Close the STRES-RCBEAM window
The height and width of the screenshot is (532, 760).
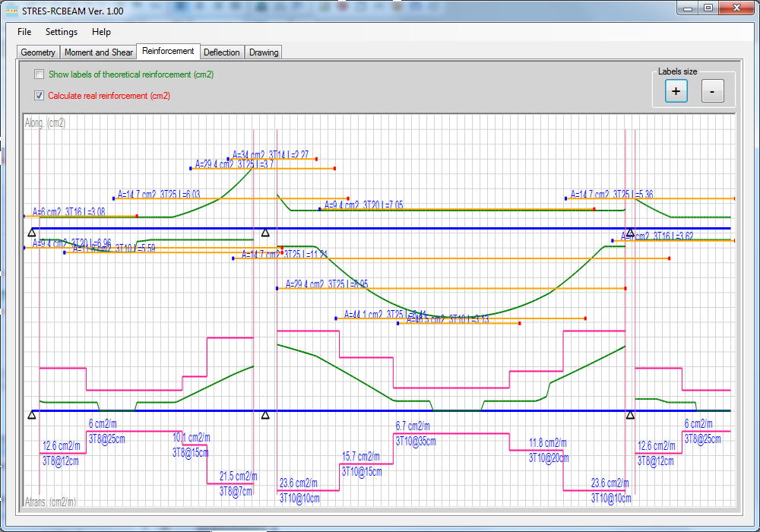pos(736,8)
